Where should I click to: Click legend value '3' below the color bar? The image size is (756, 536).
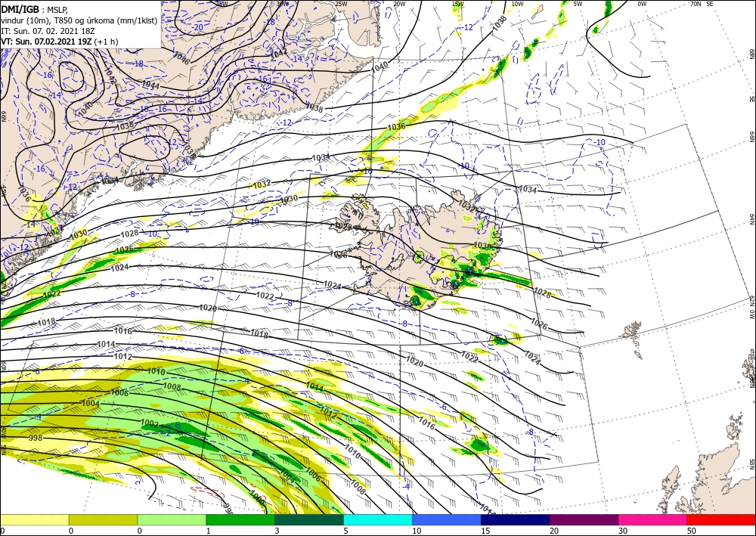coord(277,531)
